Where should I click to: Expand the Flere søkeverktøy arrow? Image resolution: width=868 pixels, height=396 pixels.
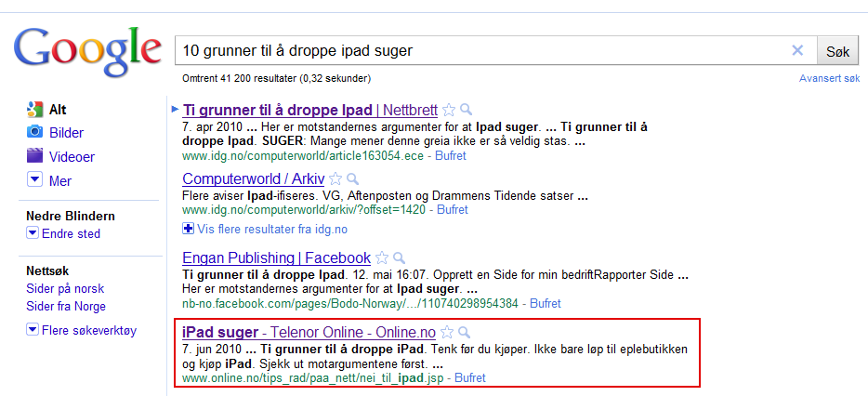point(33,330)
